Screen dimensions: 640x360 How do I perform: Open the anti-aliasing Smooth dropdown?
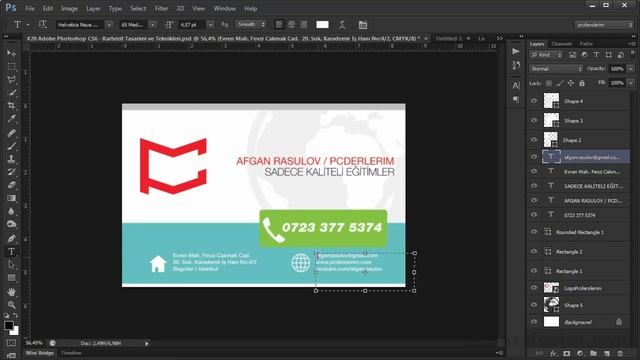click(250, 24)
